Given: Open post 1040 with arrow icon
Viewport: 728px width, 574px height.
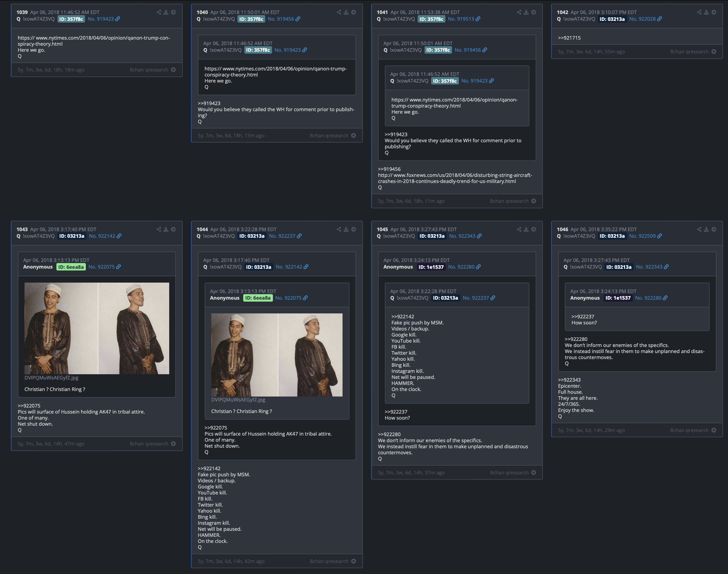Looking at the screenshot, I should tap(354, 12).
